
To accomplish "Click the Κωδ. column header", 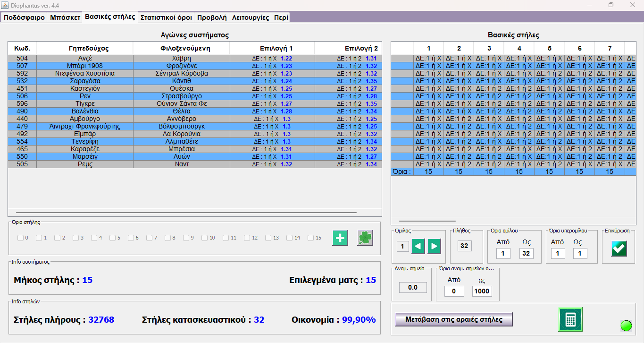I will [x=22, y=48].
